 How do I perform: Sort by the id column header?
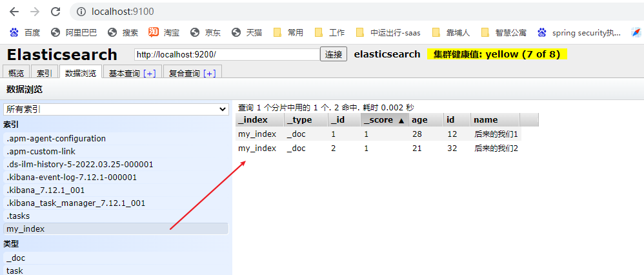[457, 119]
